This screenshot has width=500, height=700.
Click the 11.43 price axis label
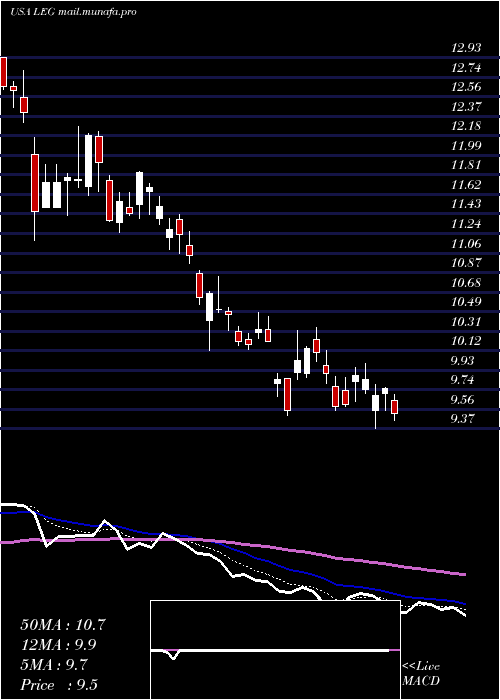[466, 204]
